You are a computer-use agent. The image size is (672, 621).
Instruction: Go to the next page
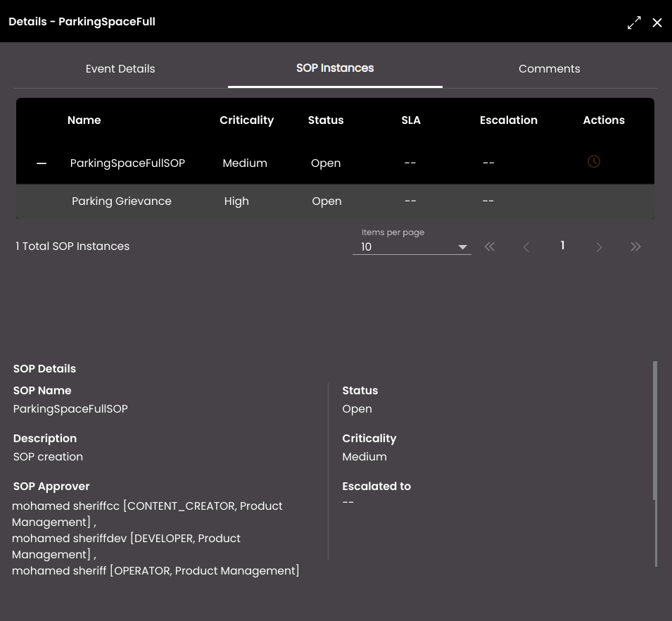599,247
